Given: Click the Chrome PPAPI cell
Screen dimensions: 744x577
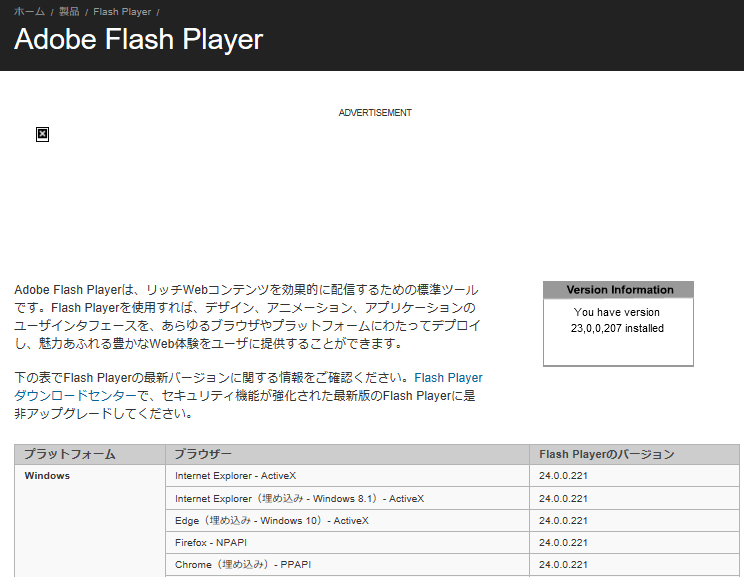Looking at the screenshot, I should [347, 565].
